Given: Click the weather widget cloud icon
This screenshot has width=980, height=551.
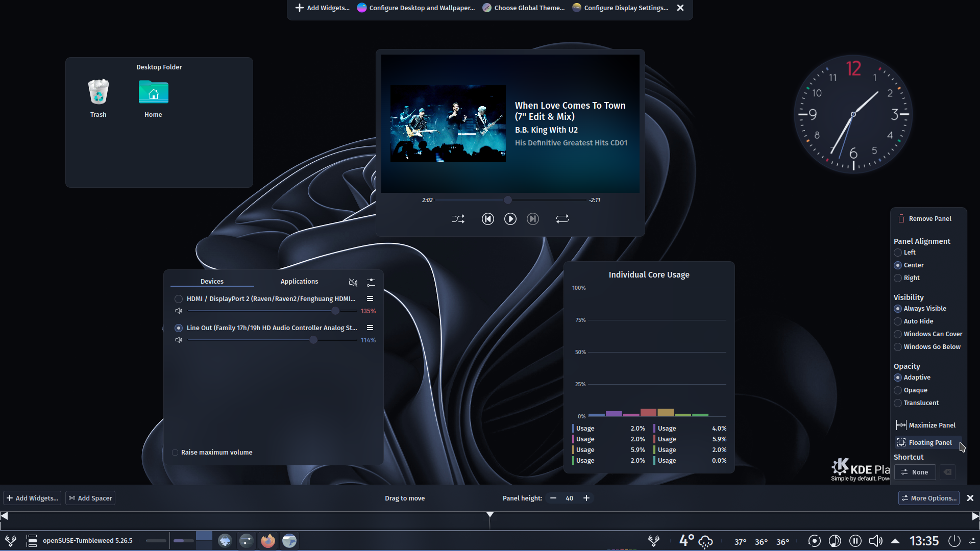Looking at the screenshot, I should coord(705,541).
